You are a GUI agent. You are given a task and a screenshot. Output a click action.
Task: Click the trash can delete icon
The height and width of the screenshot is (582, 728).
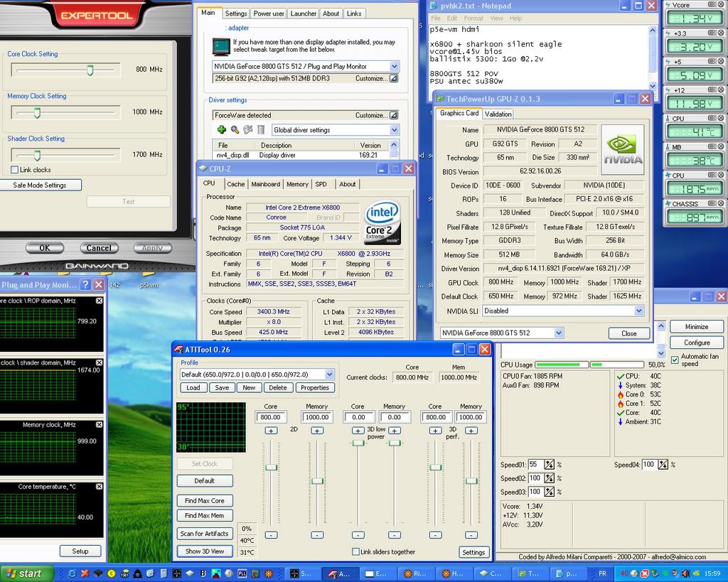click(261, 130)
